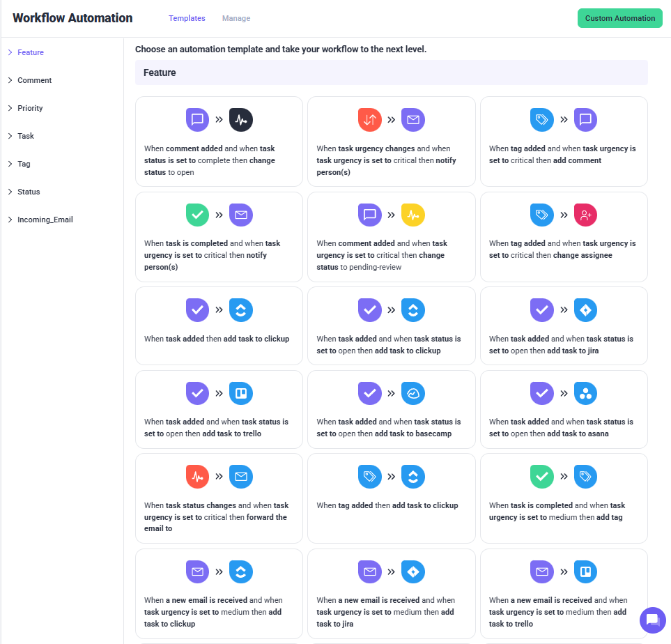671x644 pixels.
Task: Click the red task urgency changes icon
Action: [x=369, y=120]
